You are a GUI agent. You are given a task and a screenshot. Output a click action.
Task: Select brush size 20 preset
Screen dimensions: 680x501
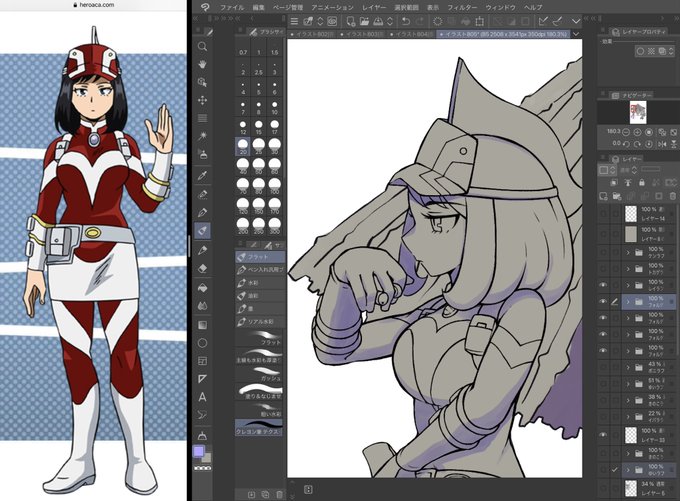click(x=243, y=147)
